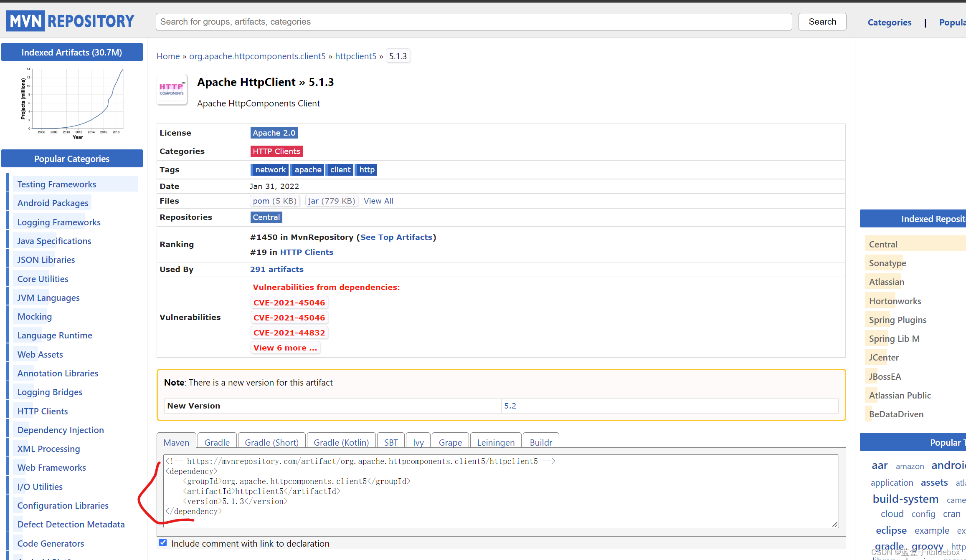Open the Atlassian repository link
966x560 pixels.
coord(886,282)
